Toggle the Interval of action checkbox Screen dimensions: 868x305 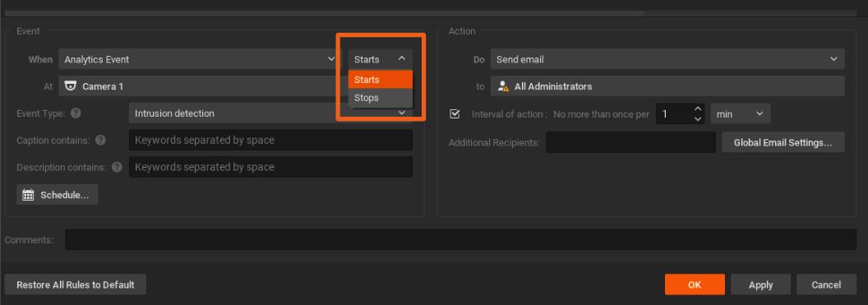pyautogui.click(x=455, y=114)
